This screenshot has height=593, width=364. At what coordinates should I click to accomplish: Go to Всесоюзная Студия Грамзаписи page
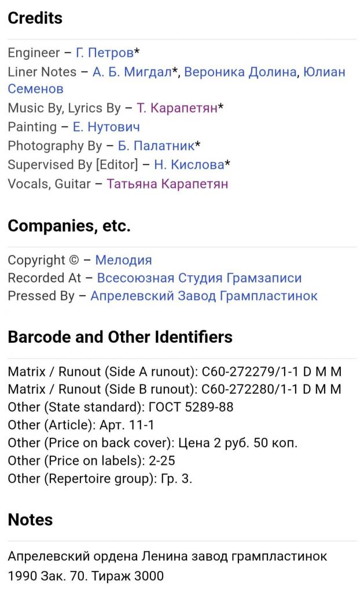coord(199,278)
